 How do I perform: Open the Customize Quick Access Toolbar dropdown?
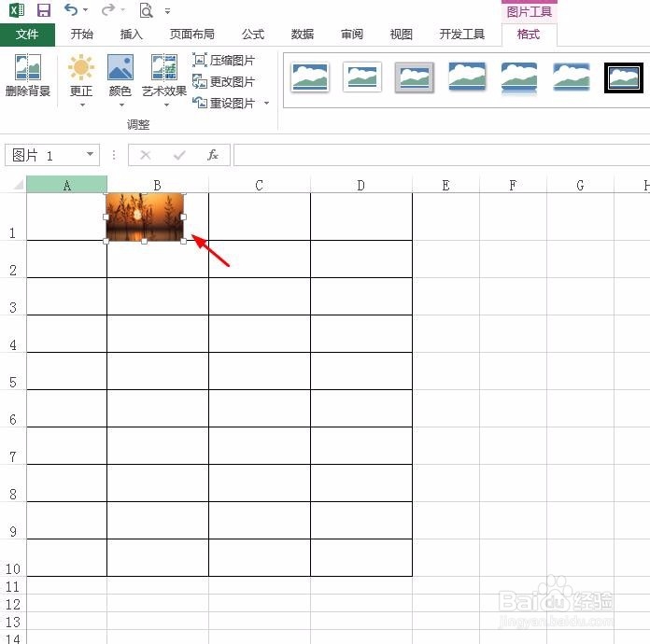[167, 11]
